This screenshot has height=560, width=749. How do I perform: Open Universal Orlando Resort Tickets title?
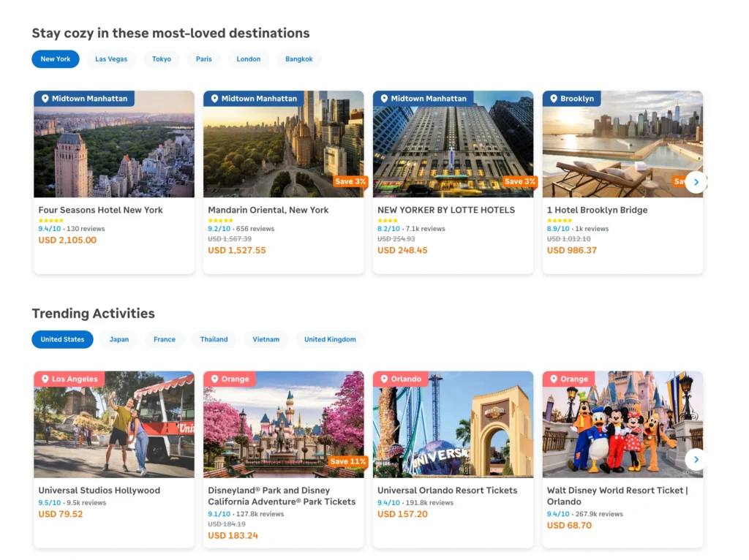(447, 491)
